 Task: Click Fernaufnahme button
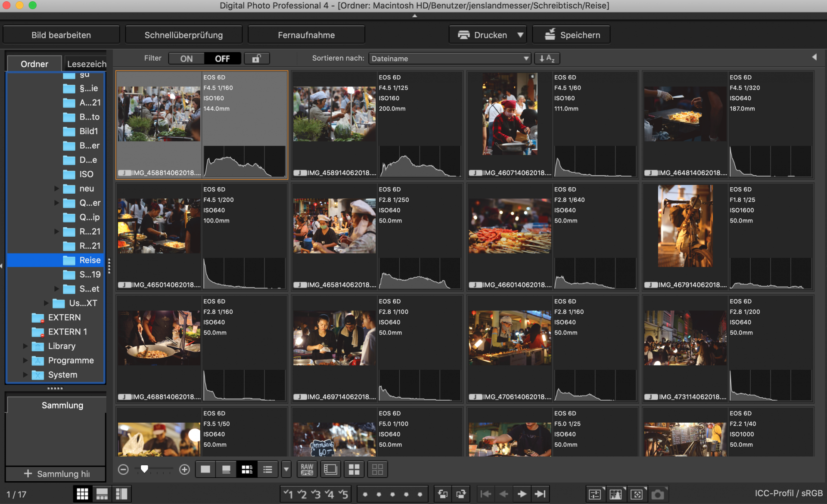coord(306,35)
